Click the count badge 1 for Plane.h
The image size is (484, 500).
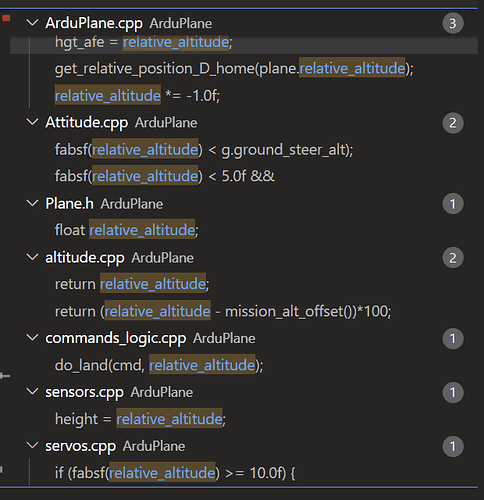pyautogui.click(x=453, y=204)
